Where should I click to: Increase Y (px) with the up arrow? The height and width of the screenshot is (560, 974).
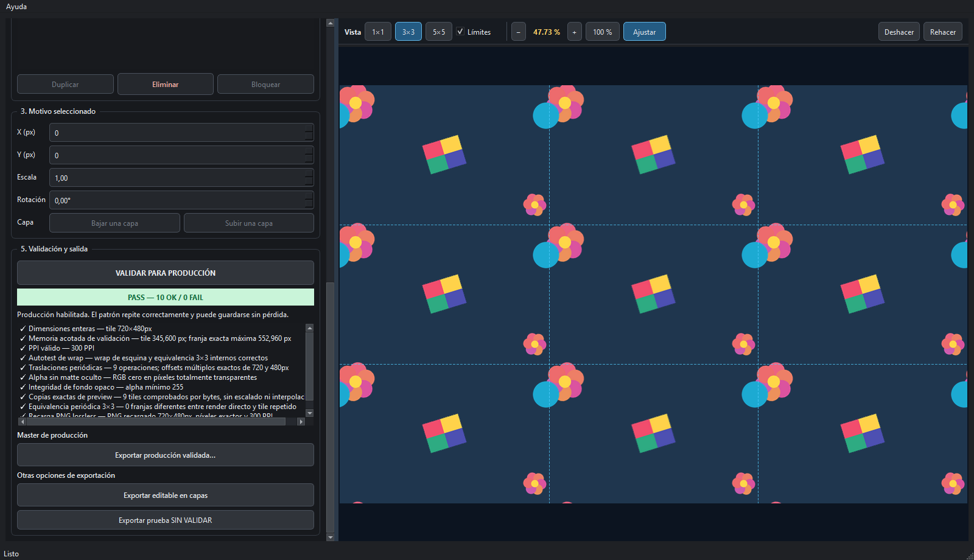309,151
